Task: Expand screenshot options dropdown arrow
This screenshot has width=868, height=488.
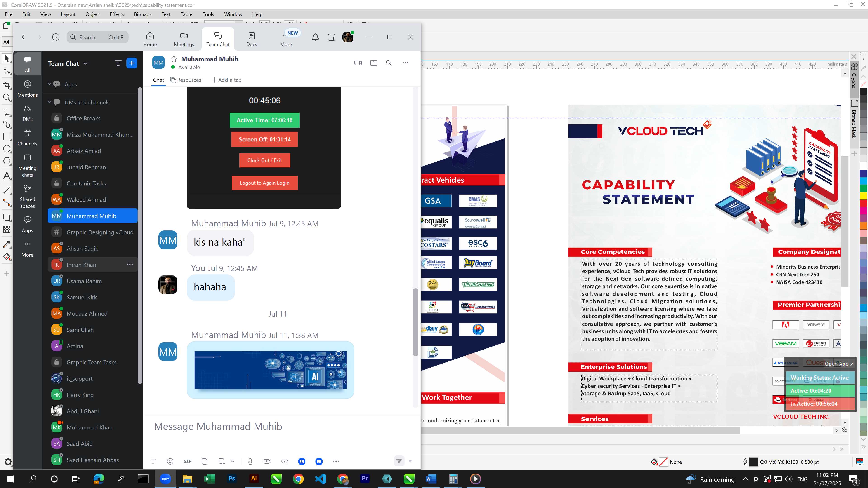Action: (x=233, y=461)
